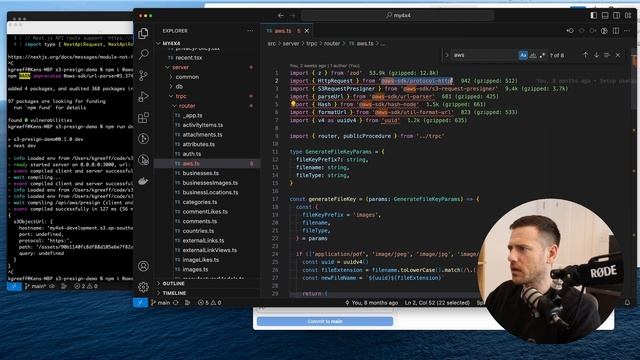Image resolution: width=640 pixels, height=360 pixels.
Task: Click the lightbulb code action icon
Action: (293, 104)
